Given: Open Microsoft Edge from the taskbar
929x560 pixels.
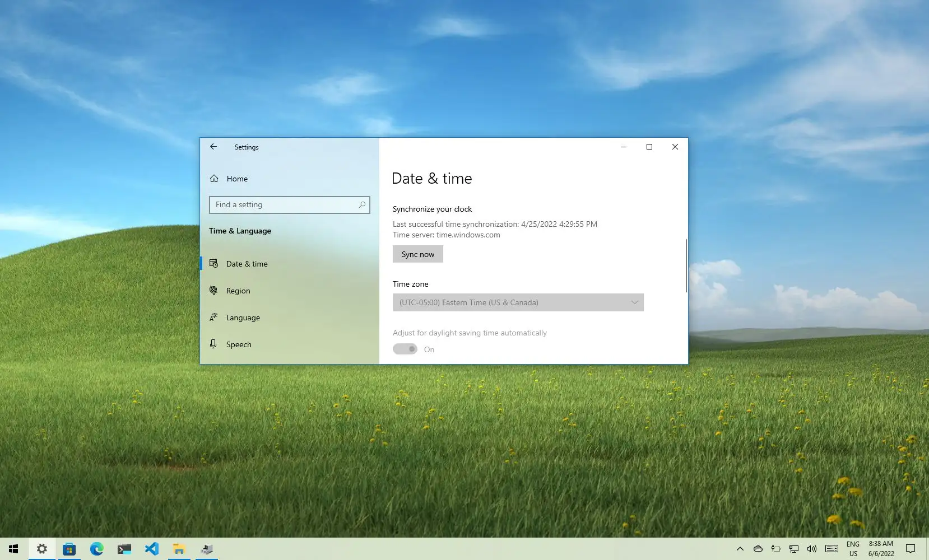Looking at the screenshot, I should (x=96, y=549).
